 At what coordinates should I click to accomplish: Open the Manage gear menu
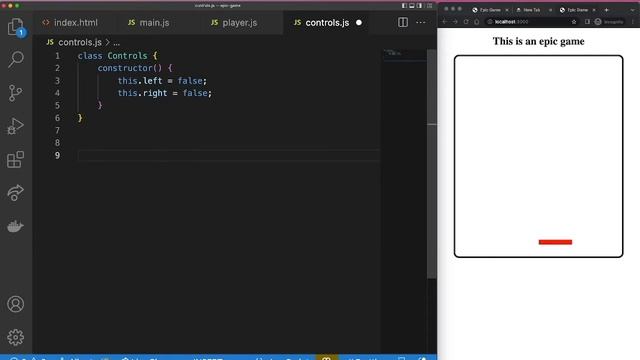click(x=16, y=337)
